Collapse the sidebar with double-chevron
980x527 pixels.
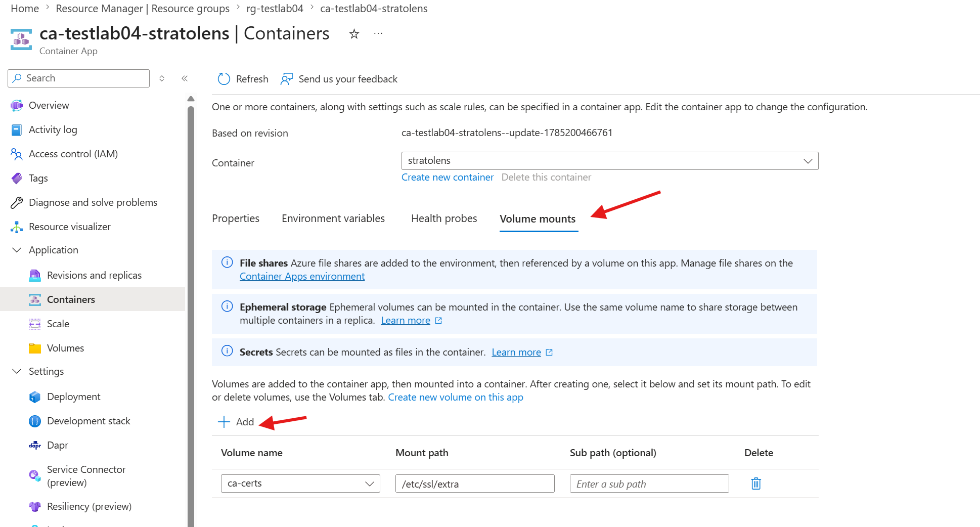(185, 78)
